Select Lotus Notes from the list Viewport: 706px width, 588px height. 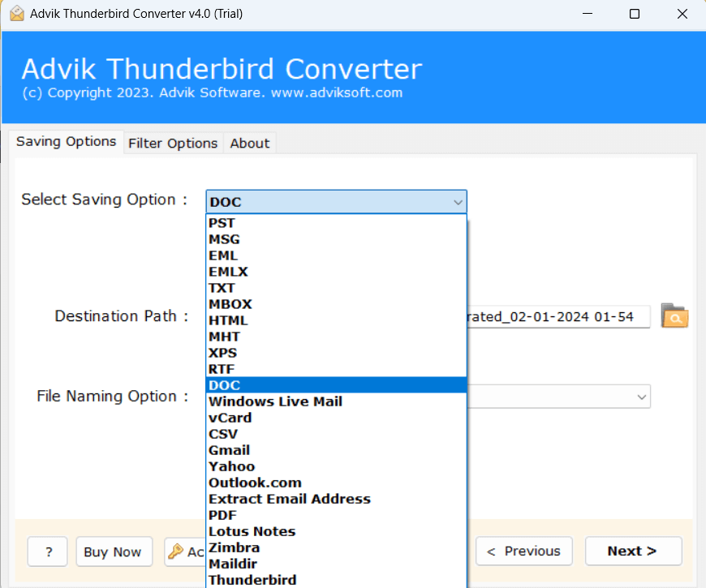tap(336, 531)
